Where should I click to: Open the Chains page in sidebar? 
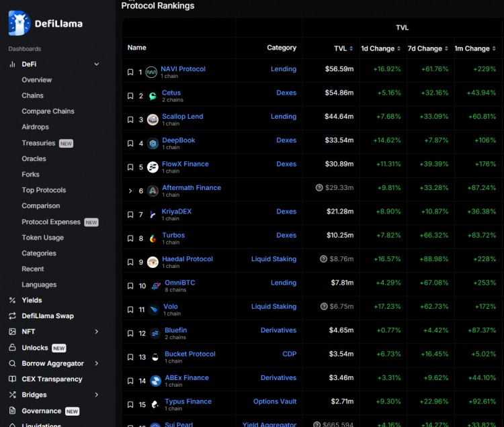pos(32,96)
